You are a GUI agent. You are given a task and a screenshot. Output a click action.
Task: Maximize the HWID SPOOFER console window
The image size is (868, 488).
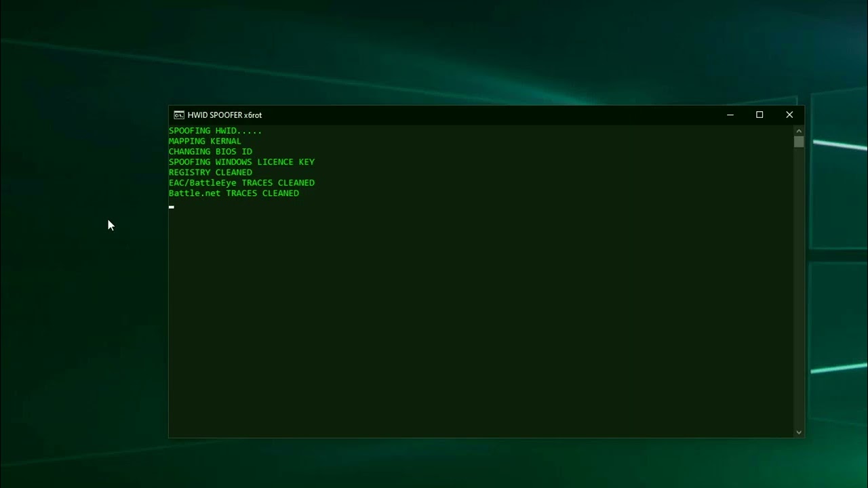click(759, 115)
